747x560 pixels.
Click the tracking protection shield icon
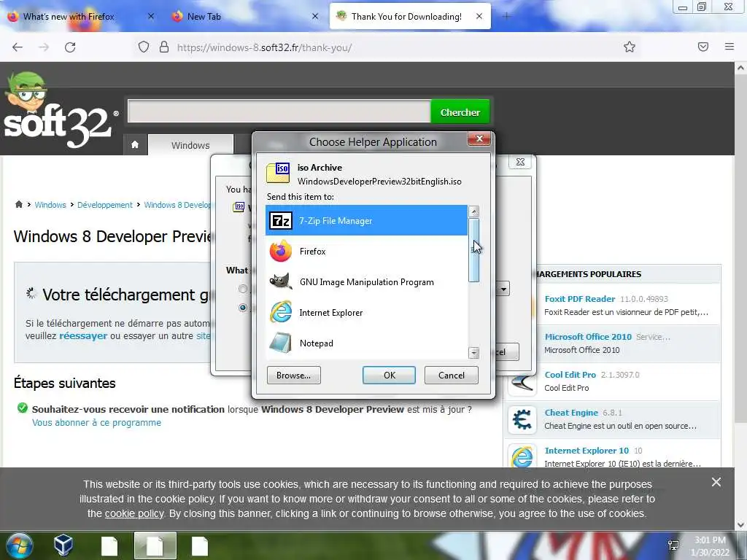144,47
